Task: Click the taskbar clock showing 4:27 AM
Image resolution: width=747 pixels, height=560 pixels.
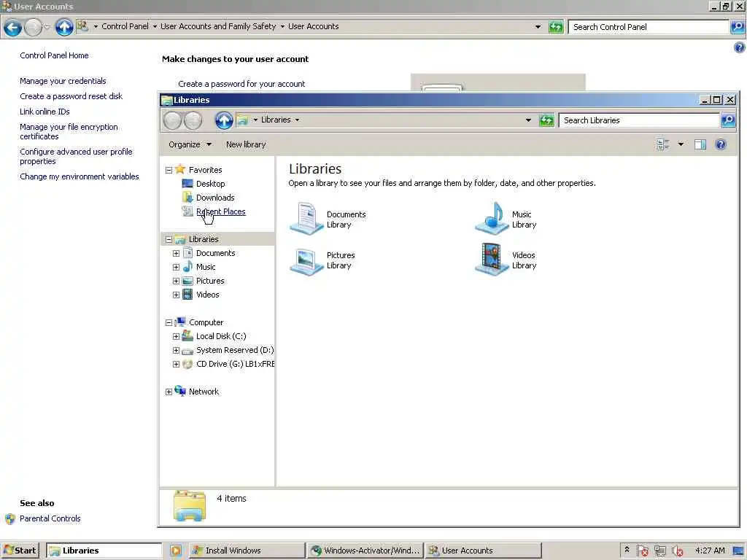Action: [x=710, y=551]
